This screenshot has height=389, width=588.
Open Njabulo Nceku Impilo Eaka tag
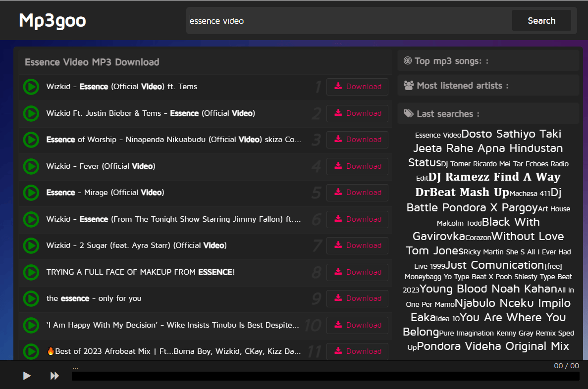490,310
